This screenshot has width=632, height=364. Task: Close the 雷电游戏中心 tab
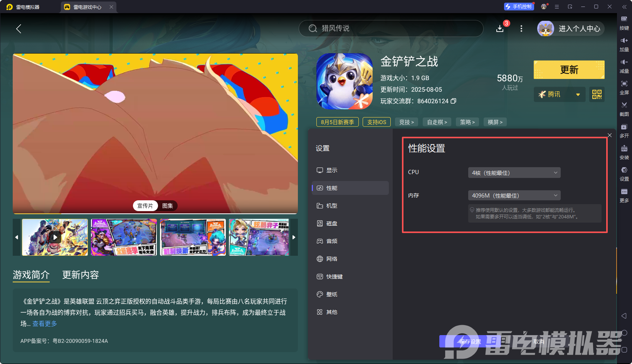[x=111, y=7]
